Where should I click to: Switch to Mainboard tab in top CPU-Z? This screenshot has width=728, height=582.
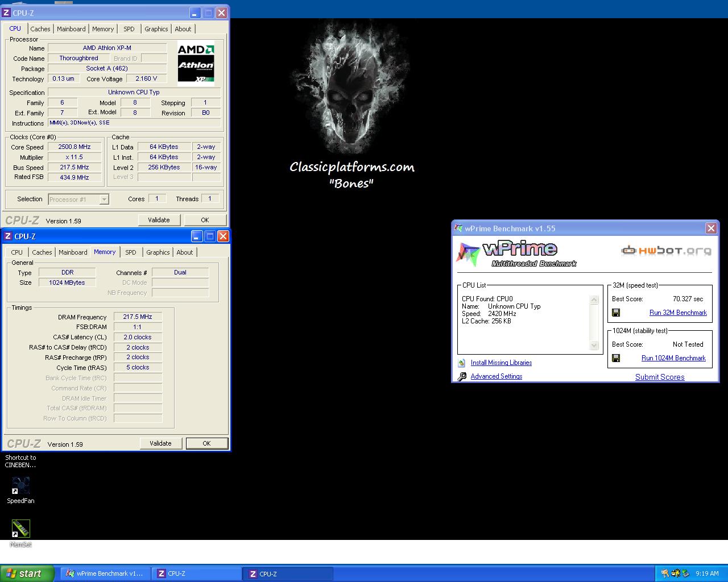click(71, 29)
